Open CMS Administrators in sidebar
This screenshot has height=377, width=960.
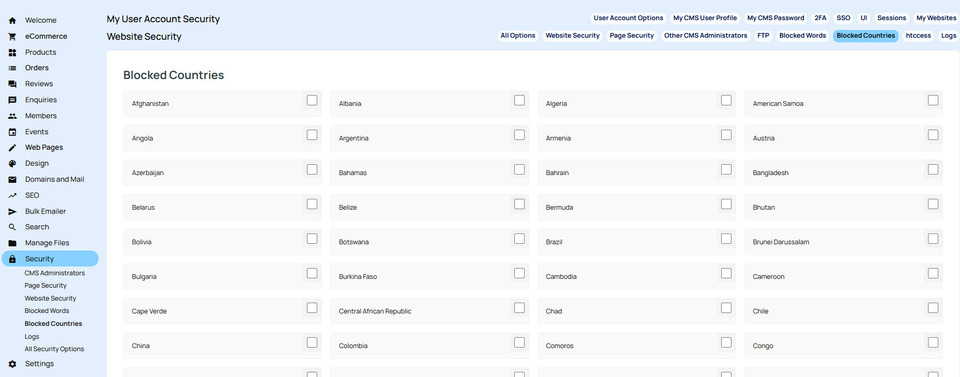click(x=54, y=273)
